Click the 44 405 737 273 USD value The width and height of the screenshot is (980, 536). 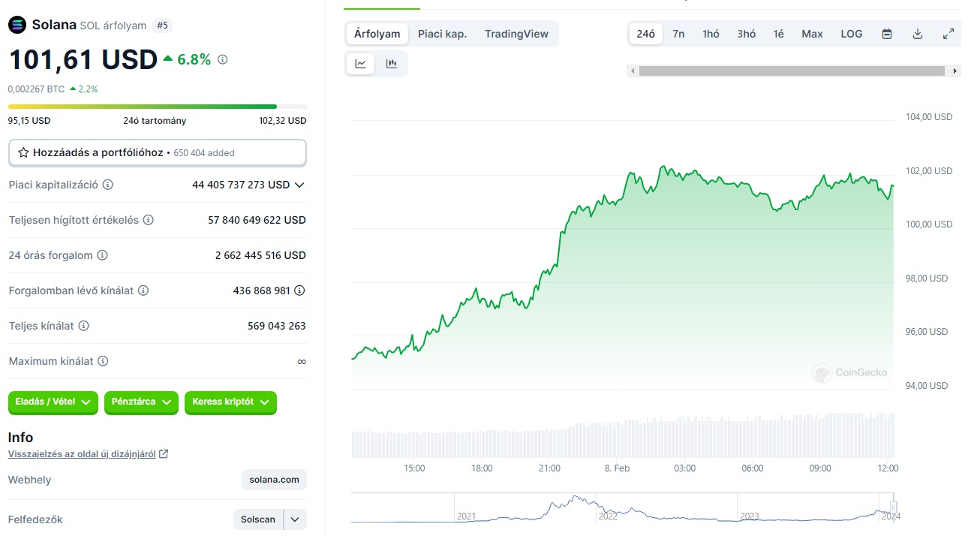click(x=241, y=185)
